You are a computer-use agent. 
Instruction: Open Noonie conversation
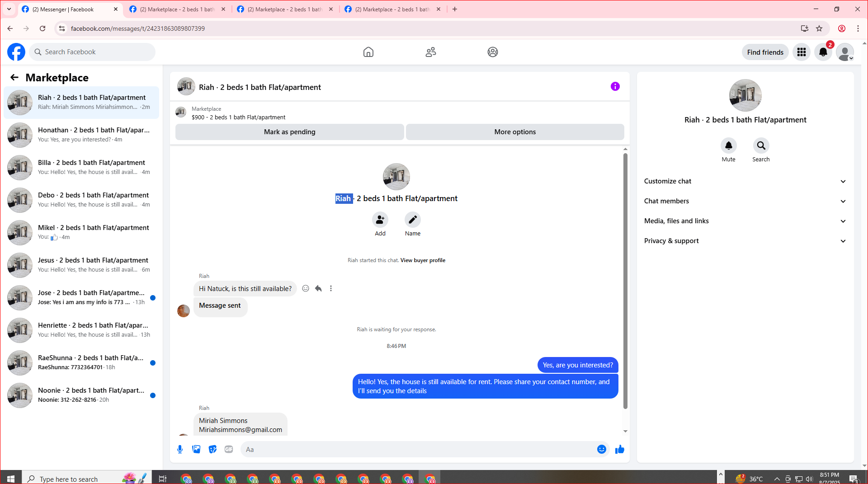(81, 395)
